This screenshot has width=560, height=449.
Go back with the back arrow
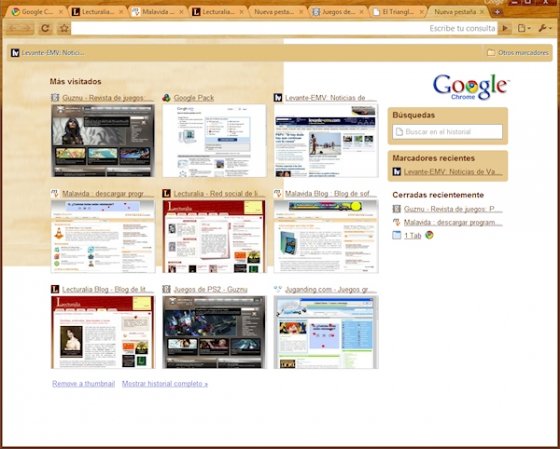tap(13, 28)
